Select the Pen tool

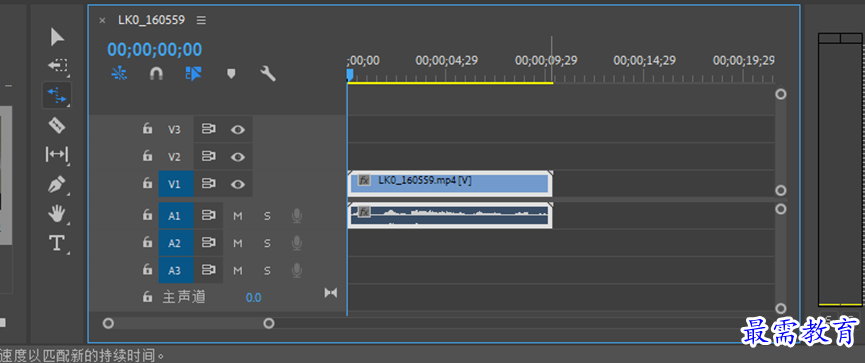(x=57, y=184)
